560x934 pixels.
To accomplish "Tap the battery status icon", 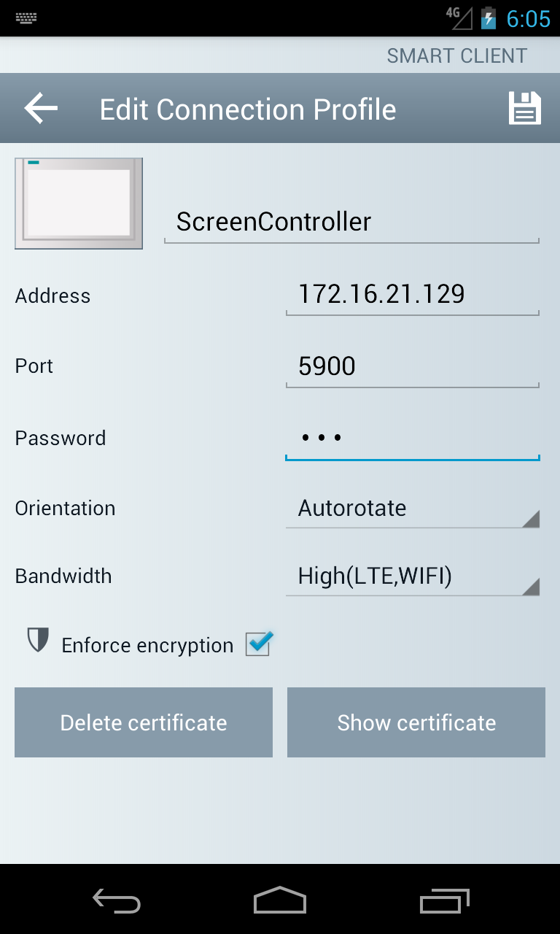I will [x=488, y=18].
